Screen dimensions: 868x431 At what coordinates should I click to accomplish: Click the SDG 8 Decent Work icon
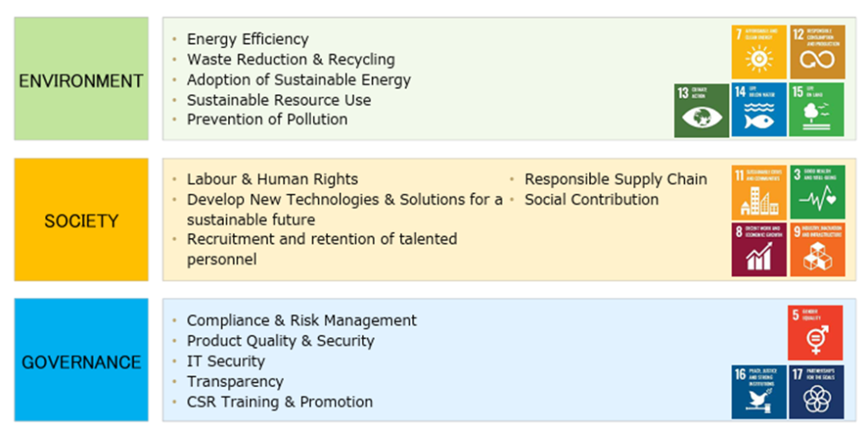[759, 250]
